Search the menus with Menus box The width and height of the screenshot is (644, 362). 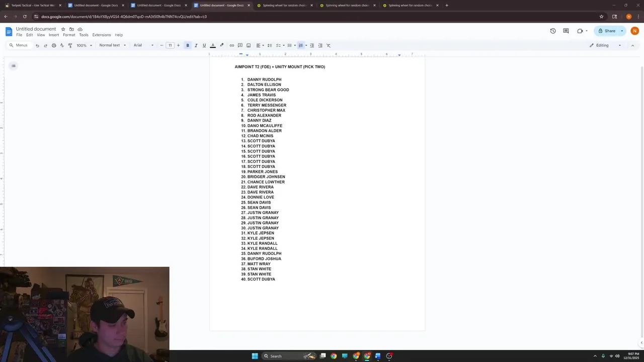(x=19, y=45)
